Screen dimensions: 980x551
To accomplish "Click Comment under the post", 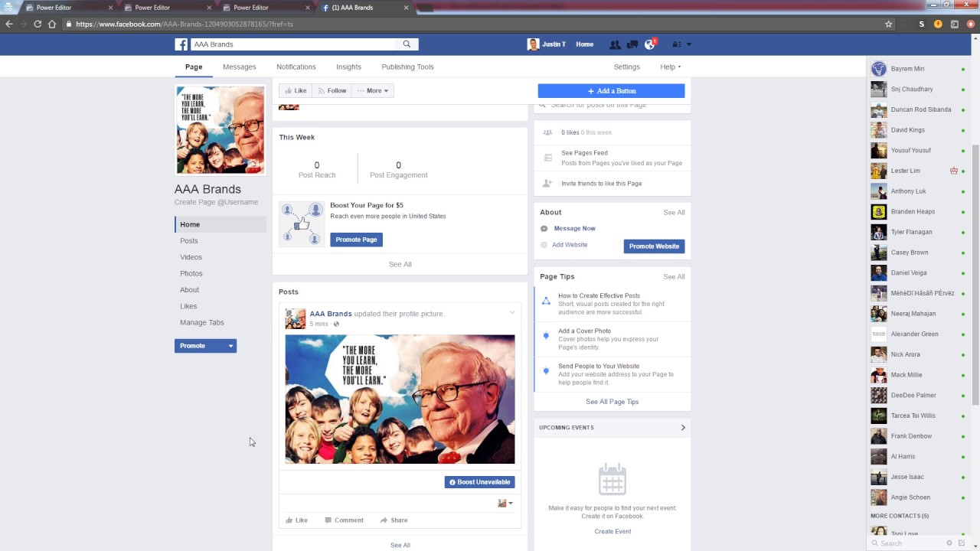I will [x=344, y=520].
